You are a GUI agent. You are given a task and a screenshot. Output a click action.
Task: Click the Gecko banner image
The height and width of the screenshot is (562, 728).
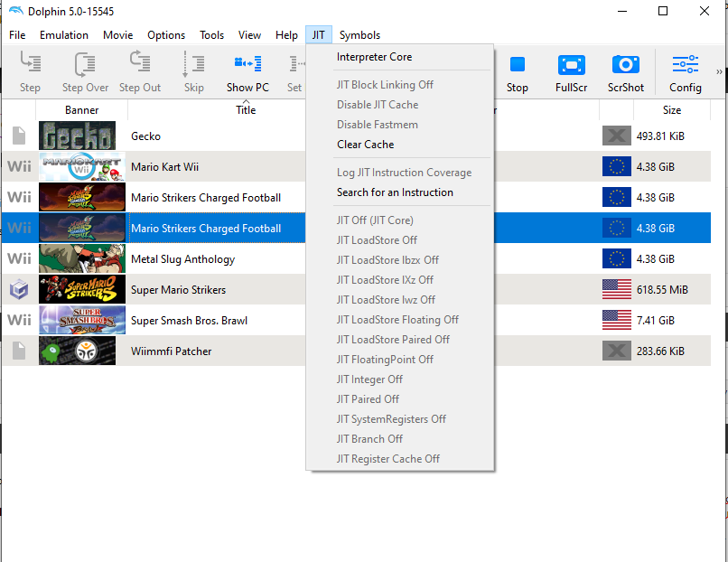[x=77, y=136]
